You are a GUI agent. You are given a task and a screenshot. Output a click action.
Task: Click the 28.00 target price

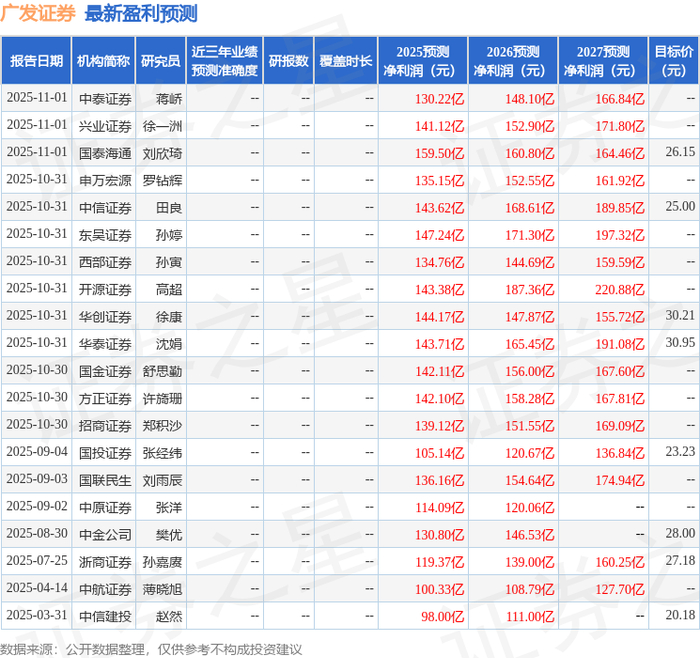pos(680,533)
